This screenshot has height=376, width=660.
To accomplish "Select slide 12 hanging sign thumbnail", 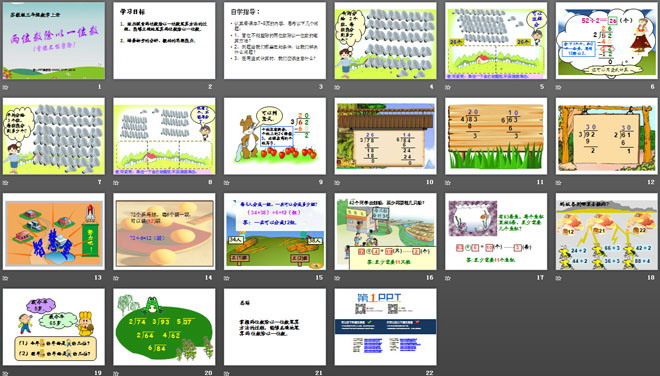I will [x=607, y=136].
